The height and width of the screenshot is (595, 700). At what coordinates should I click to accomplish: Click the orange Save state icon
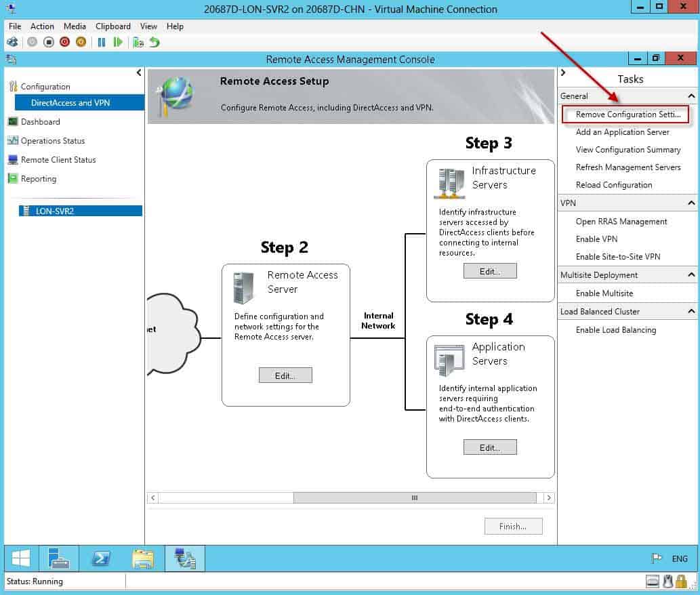click(x=81, y=43)
